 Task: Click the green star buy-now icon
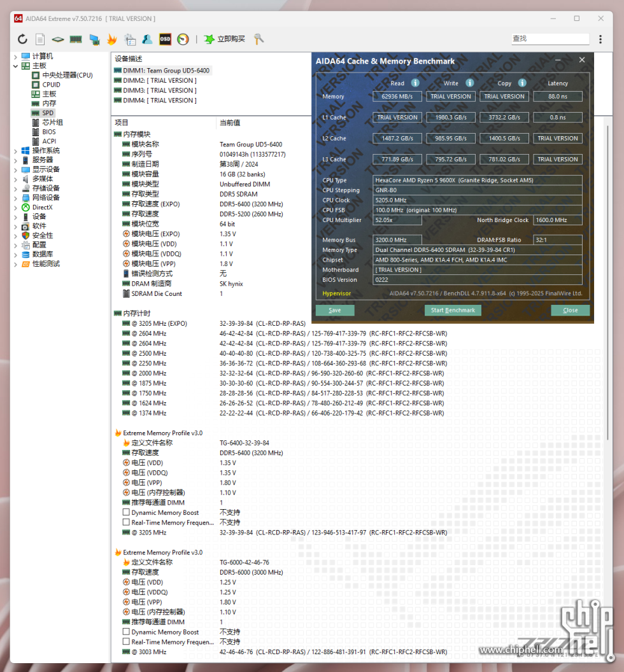[x=209, y=39]
